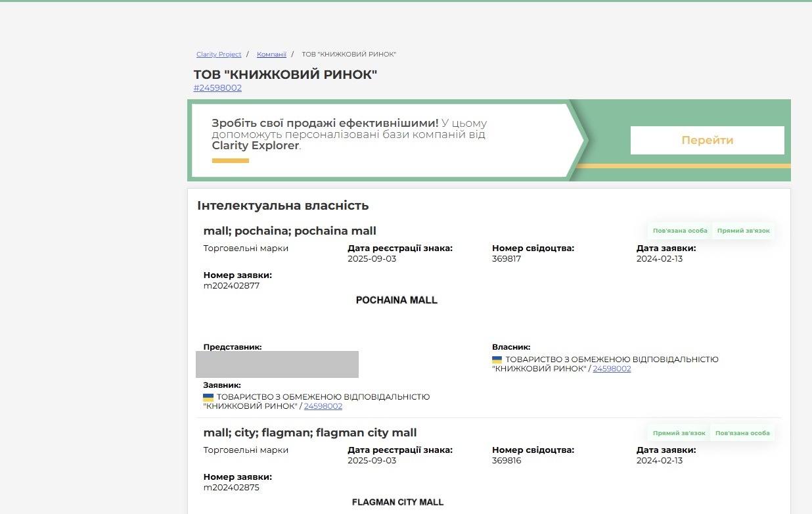812x514 pixels.
Task: Click the FLAGMAN CITY MALL trademark image
Action: point(398,502)
